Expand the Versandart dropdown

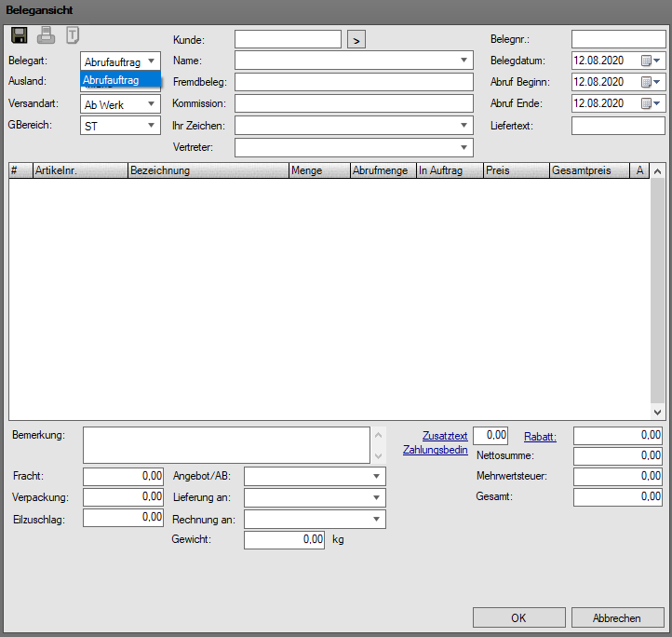click(150, 105)
